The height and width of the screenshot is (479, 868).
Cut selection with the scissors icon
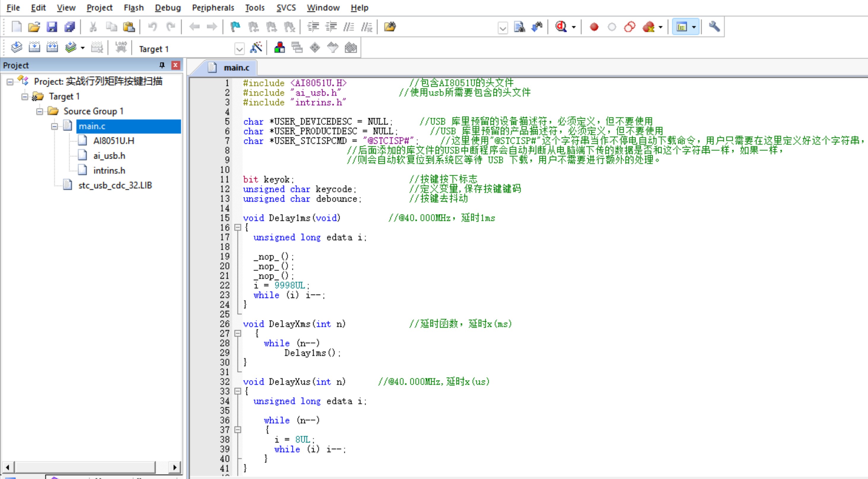coord(93,27)
